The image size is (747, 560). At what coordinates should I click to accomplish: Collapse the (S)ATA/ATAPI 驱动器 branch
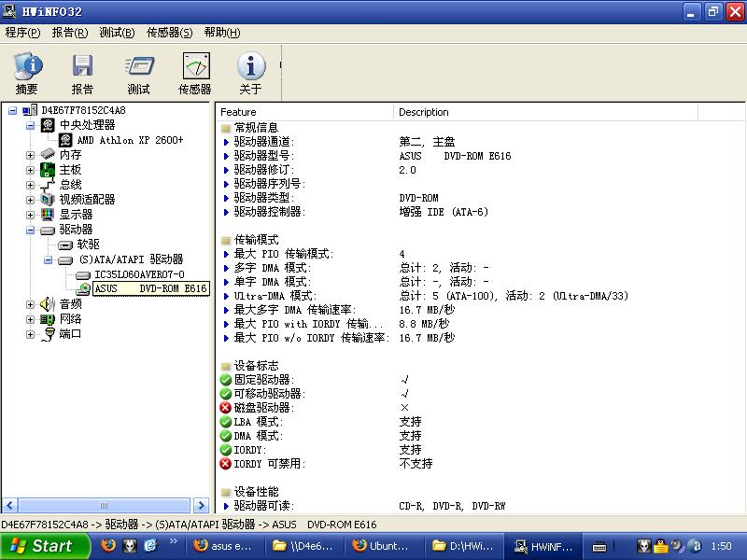49,260
